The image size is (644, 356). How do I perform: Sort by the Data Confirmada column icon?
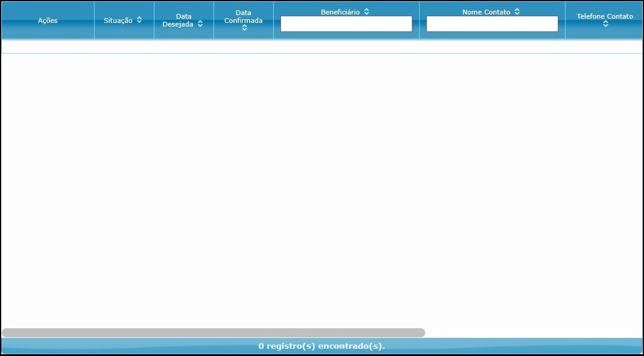click(x=244, y=28)
